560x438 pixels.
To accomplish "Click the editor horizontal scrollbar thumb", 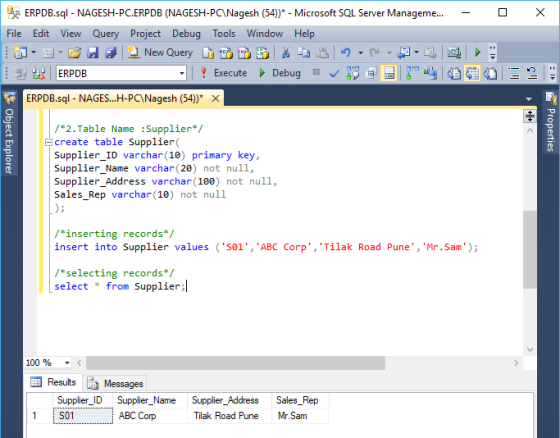I will pyautogui.click(x=236, y=363).
